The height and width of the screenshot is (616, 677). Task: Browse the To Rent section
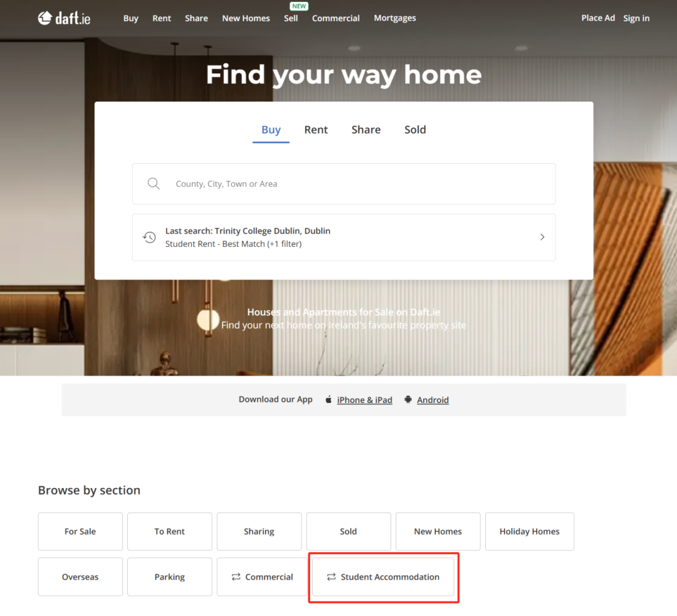[x=170, y=531]
